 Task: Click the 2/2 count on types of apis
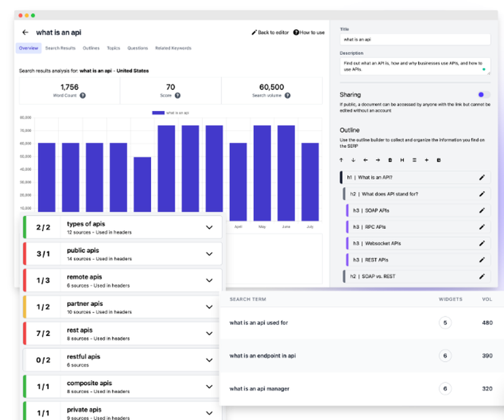coord(43,227)
